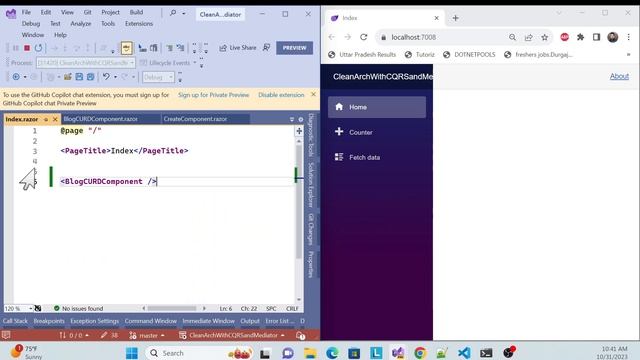Click the Chrome reload page icon

[364, 37]
